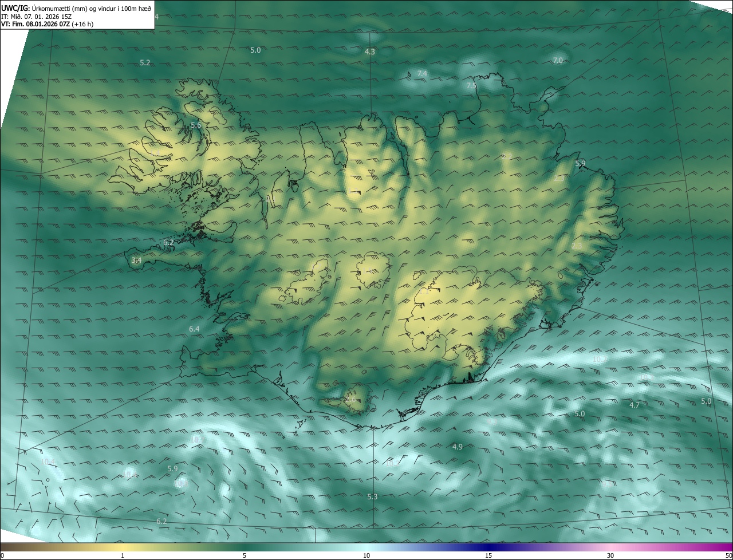The image size is (733, 560).
Task: Click the title 'UWC/IG: Úrkomumætti (mm) og vindur í 100m hæð'
Action: coord(76,9)
